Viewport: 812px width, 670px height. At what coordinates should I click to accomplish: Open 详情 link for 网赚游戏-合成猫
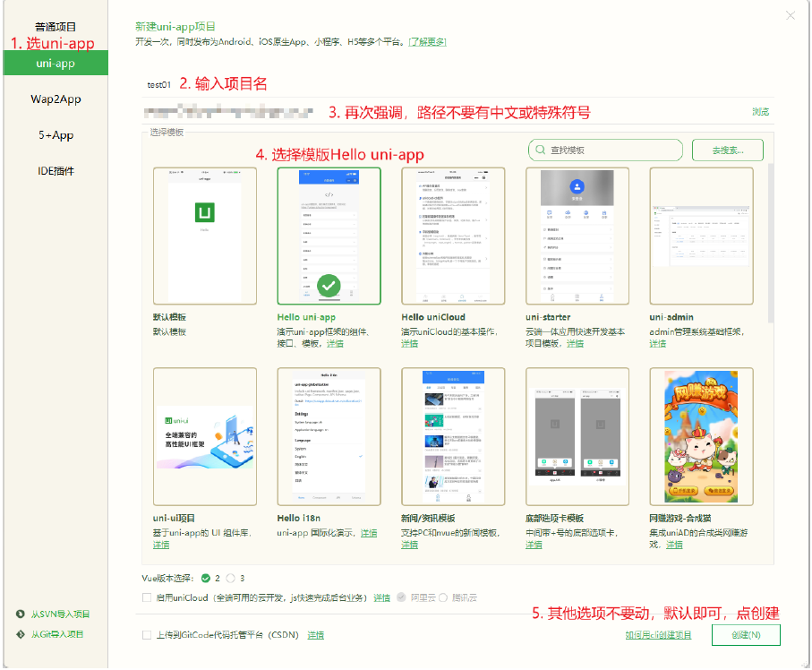point(674,545)
